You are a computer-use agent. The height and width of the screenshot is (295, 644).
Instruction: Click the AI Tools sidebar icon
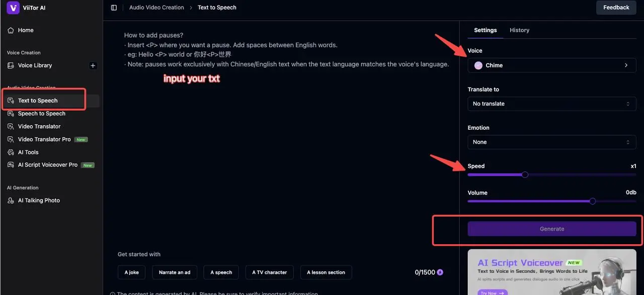11,152
